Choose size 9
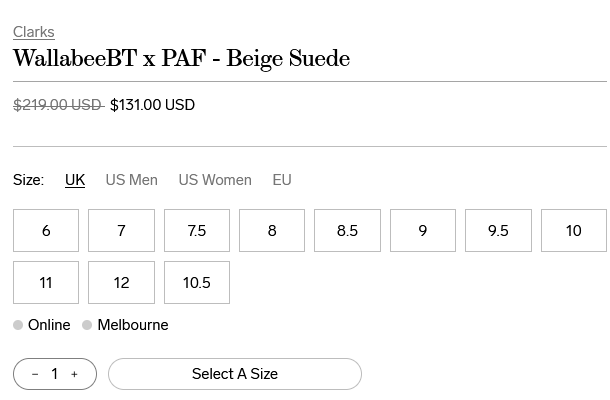 (x=423, y=231)
